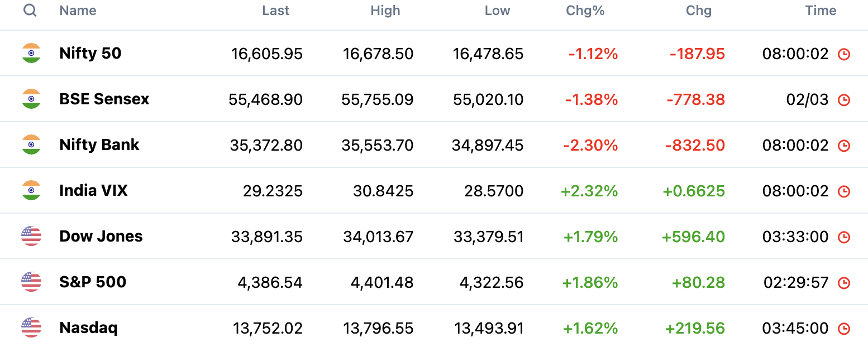868x347 pixels.
Task: Click the clock icon in S&P 500 row
Action: pos(844,283)
